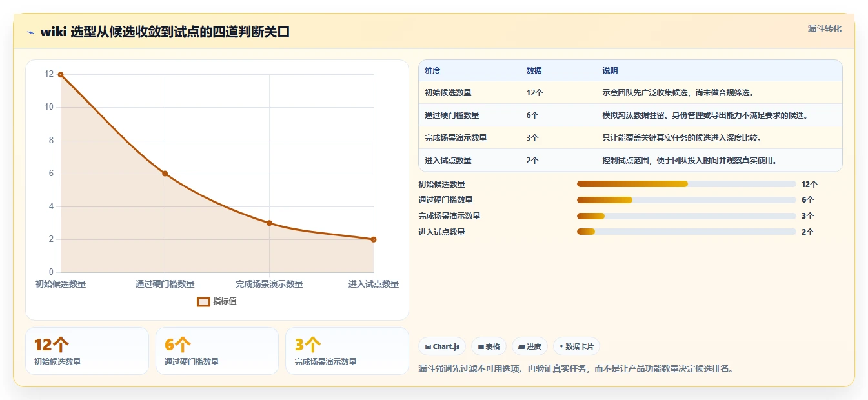Viewport: 868px width, 400px height.
Task: Toggle the 指标值 legend swatch in chart
Action: pyautogui.click(x=203, y=301)
